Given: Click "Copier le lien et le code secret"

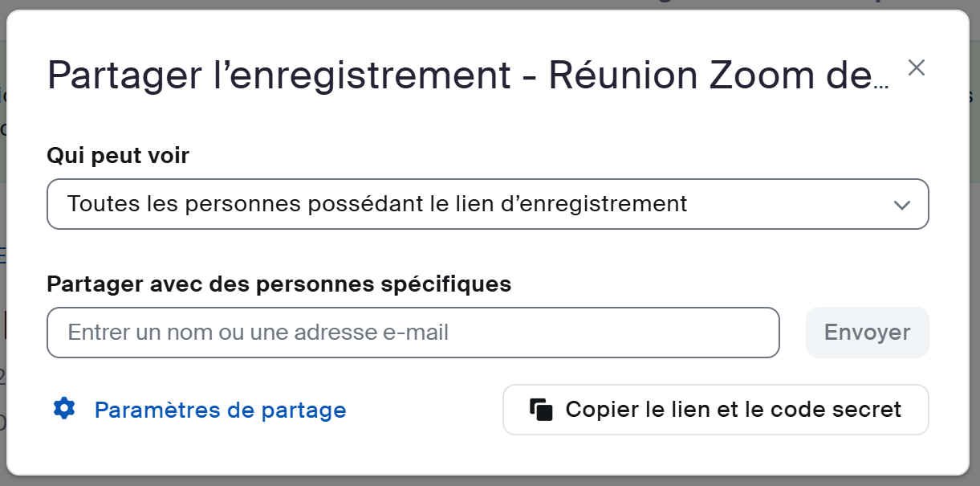Looking at the screenshot, I should [x=715, y=410].
